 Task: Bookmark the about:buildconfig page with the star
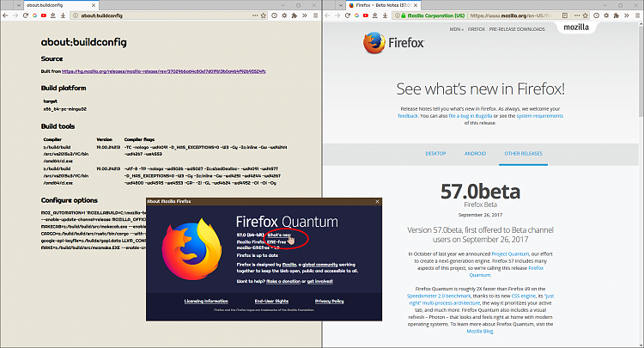pos(264,15)
